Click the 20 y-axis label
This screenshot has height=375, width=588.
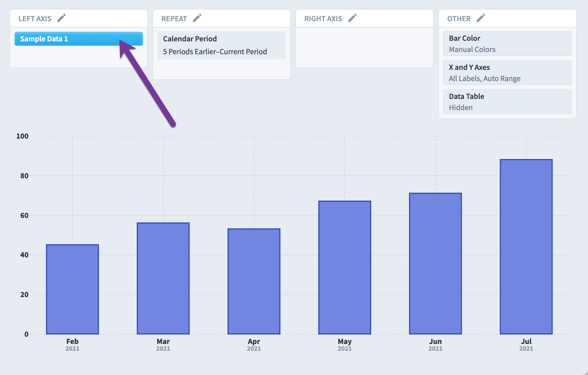pyautogui.click(x=24, y=295)
